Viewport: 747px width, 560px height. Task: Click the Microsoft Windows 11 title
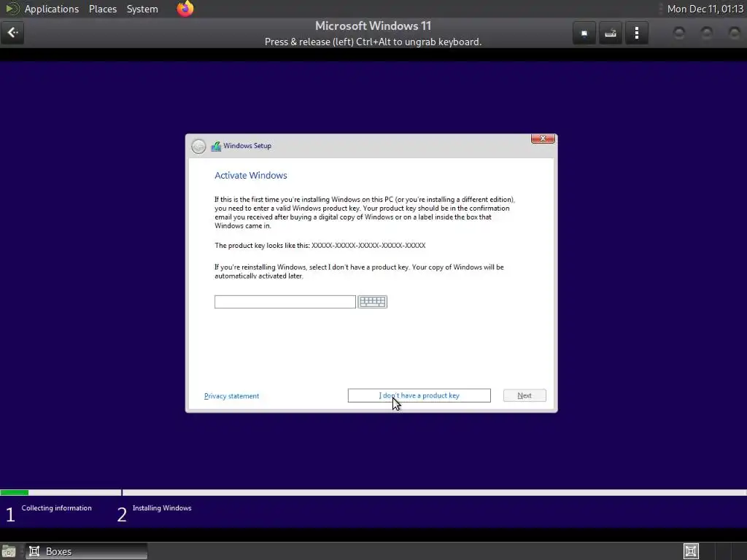[373, 26]
